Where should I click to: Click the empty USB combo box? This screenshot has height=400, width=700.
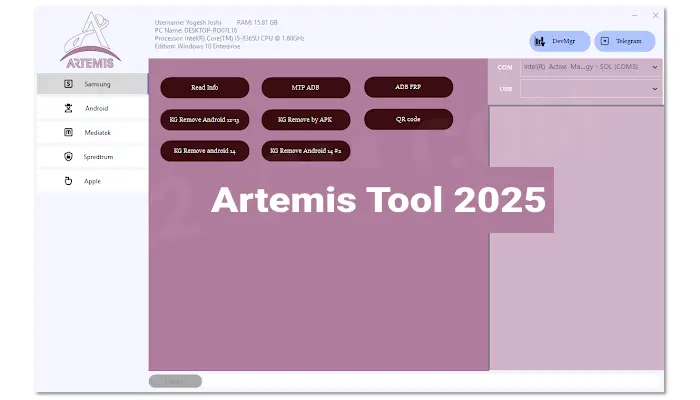point(591,89)
